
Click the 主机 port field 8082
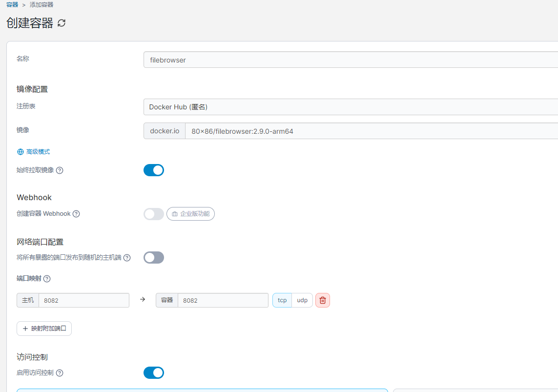tap(84, 300)
